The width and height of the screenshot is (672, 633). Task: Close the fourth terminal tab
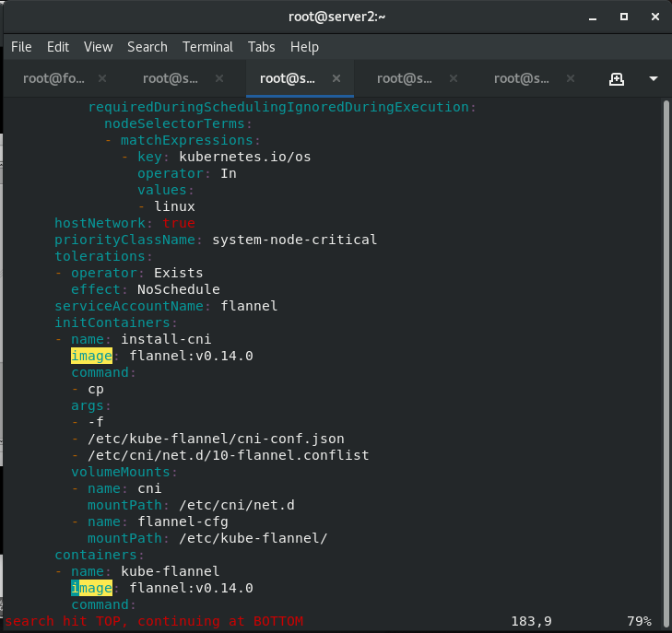[454, 78]
